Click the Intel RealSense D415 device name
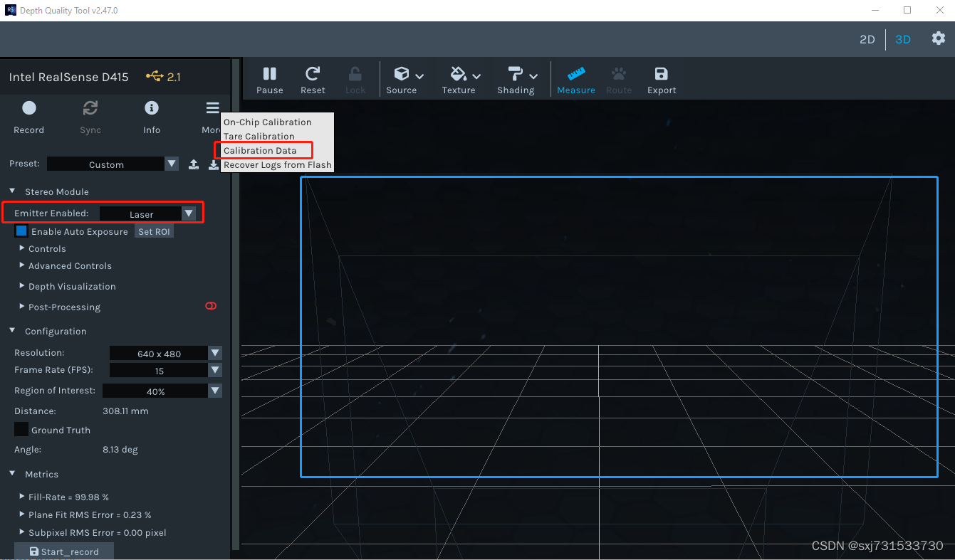 click(69, 77)
